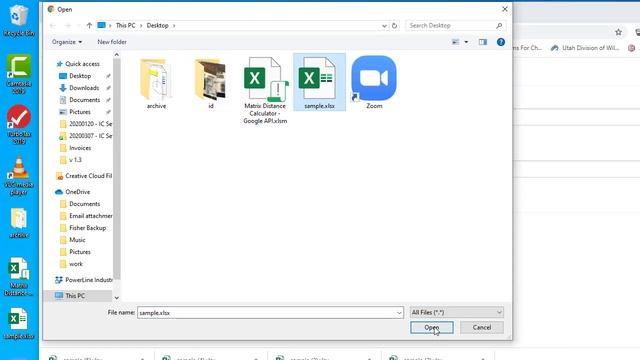This screenshot has height=360, width=640.
Task: Select Music folder under OneDrive
Action: coord(77,240)
